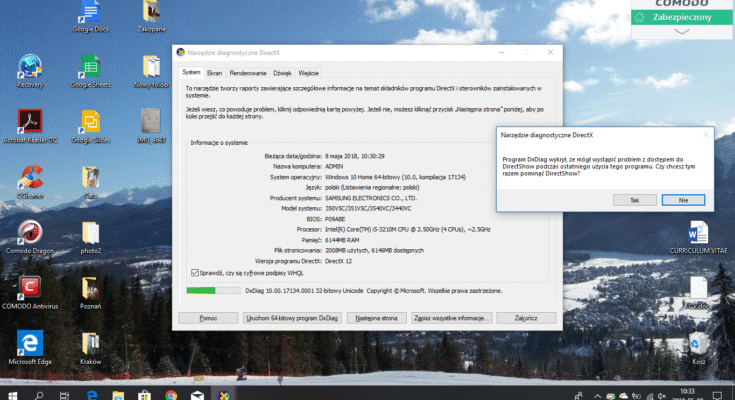Launch Microsoft Edge desktop shortcut
The width and height of the screenshot is (735, 400).
tap(30, 348)
